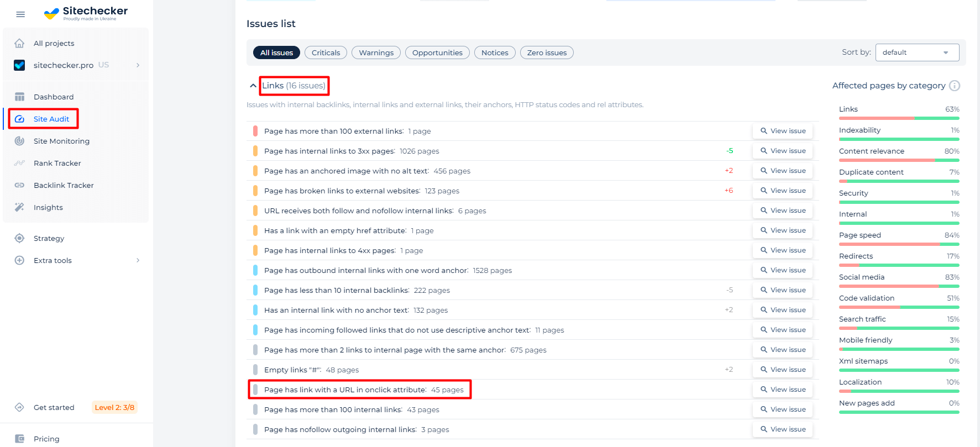
Task: View issue for more than 100 external links
Action: pyautogui.click(x=783, y=131)
